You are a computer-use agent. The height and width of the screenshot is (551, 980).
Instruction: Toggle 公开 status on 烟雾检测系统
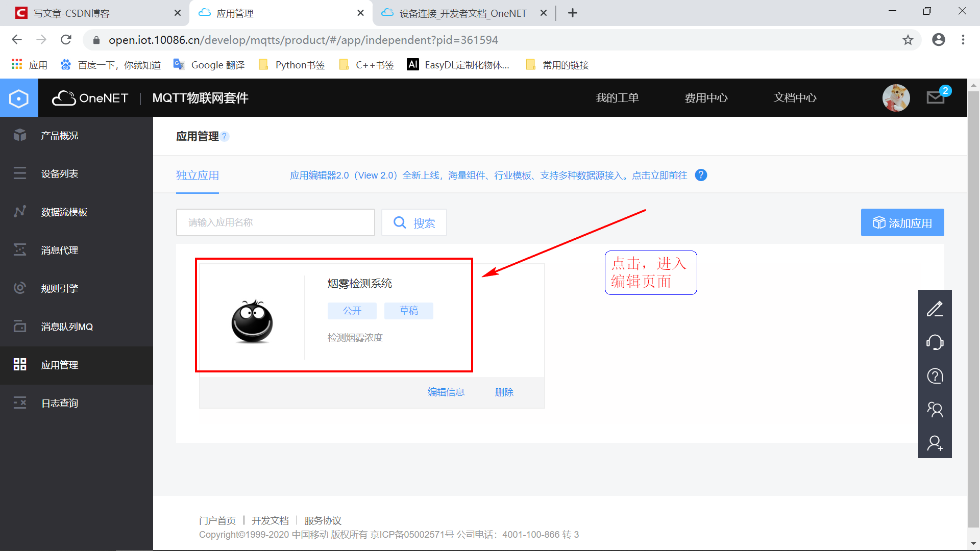pos(351,310)
